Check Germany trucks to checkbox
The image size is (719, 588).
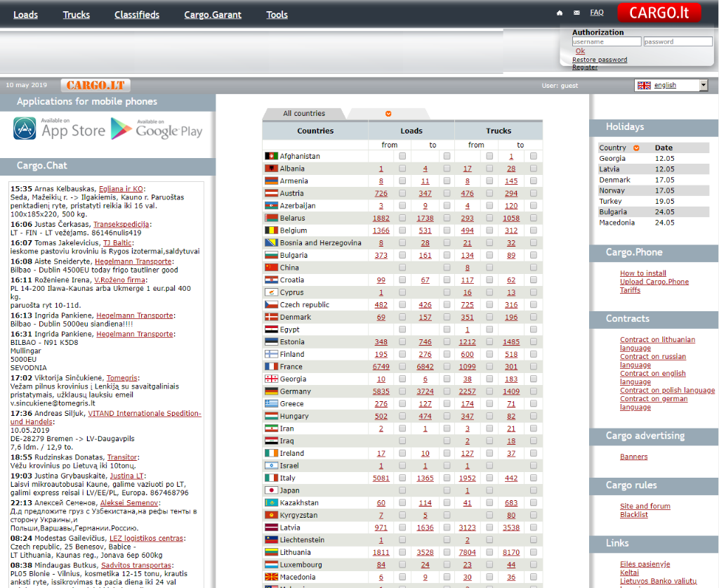[534, 391]
